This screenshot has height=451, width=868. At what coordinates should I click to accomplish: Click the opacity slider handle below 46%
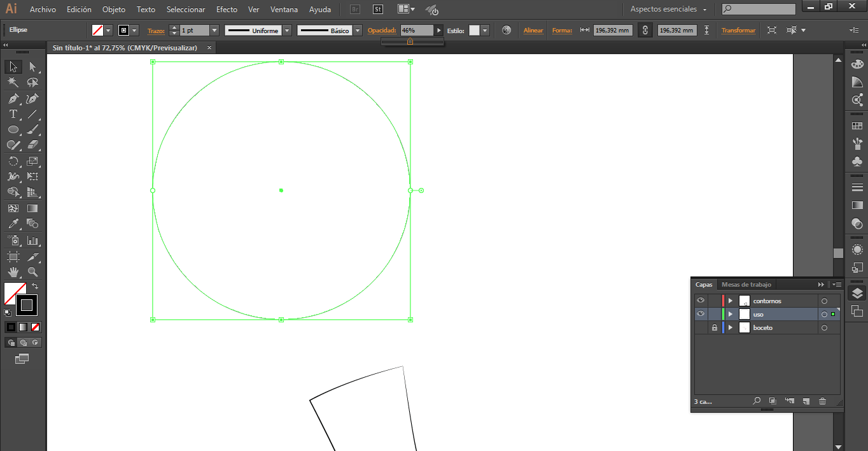click(410, 41)
